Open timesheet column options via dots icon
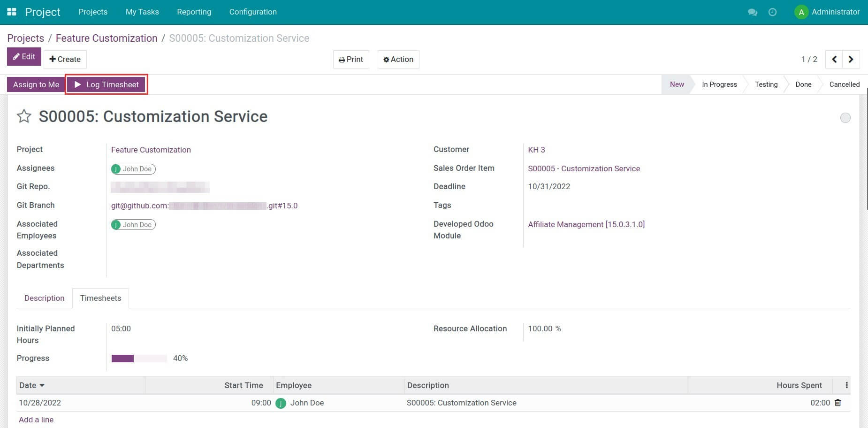Image resolution: width=868 pixels, height=428 pixels. pyautogui.click(x=847, y=385)
